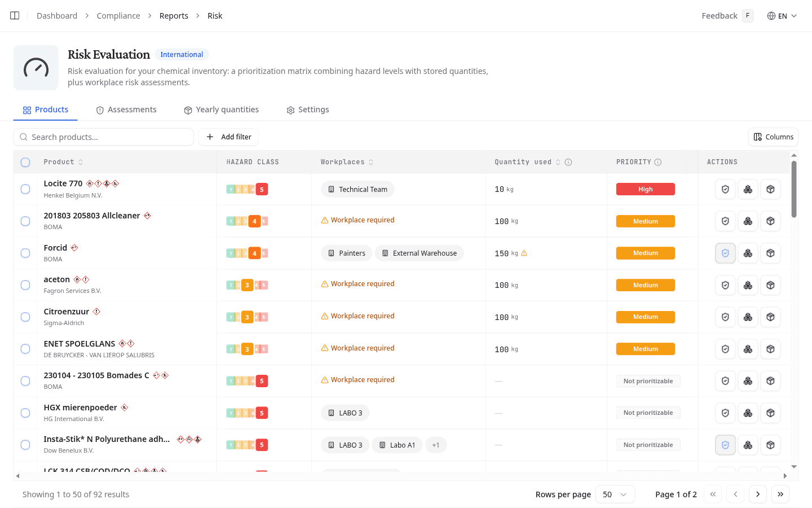Select all products with header checkbox
812x508 pixels.
(x=25, y=163)
